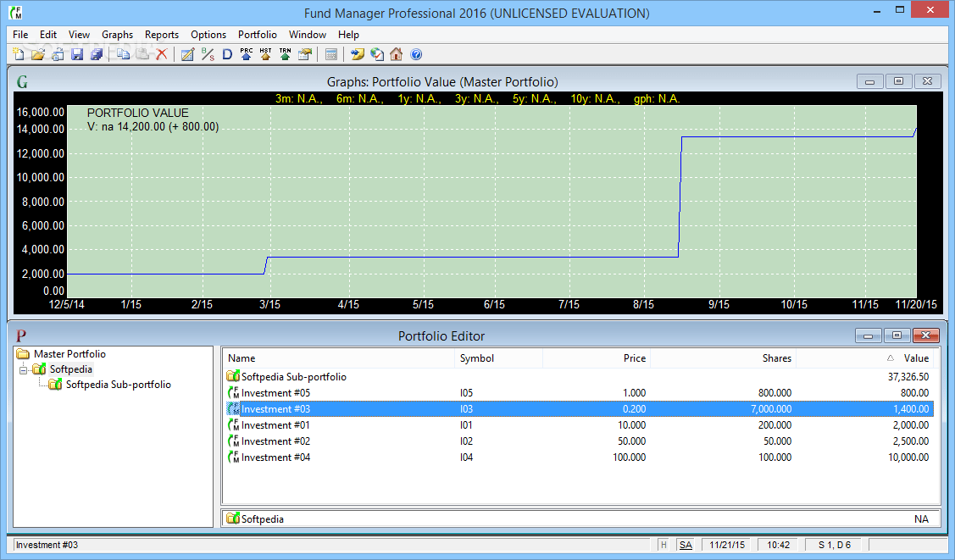Select the Softpedia portfolio tree item
Viewport: 955px width, 560px height.
point(70,369)
